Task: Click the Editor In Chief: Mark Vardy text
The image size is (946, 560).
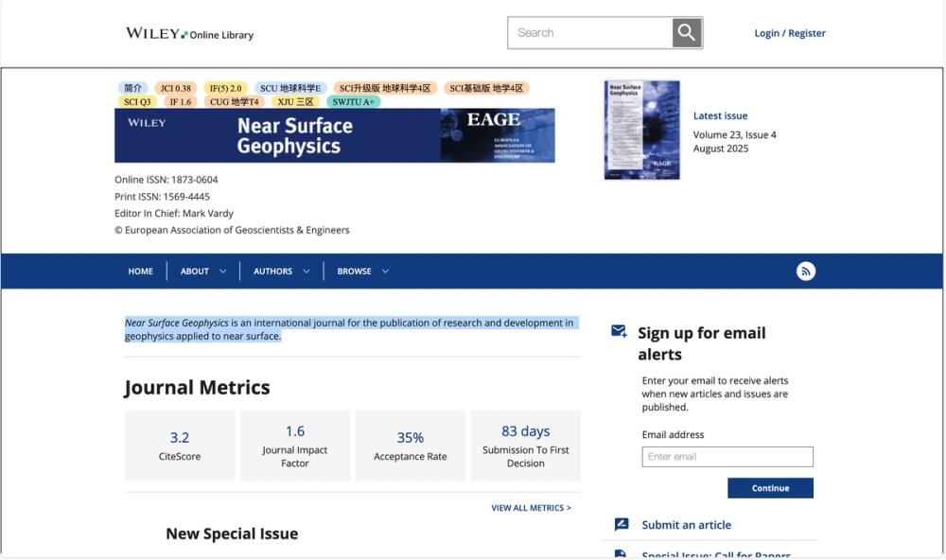Action: [174, 213]
